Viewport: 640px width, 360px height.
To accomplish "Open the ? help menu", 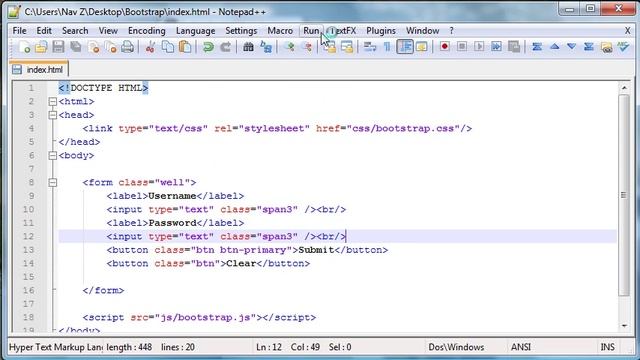I will coord(451,31).
